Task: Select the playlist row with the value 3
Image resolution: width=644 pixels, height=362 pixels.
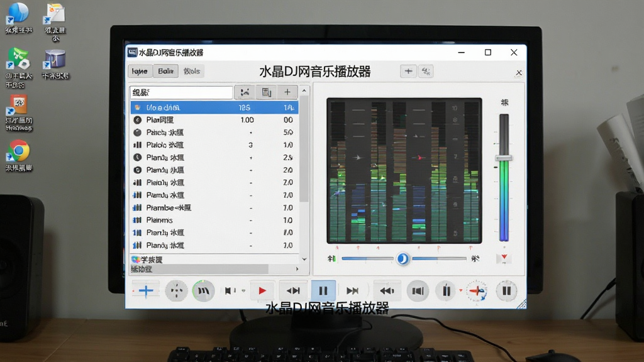Action: [x=214, y=145]
